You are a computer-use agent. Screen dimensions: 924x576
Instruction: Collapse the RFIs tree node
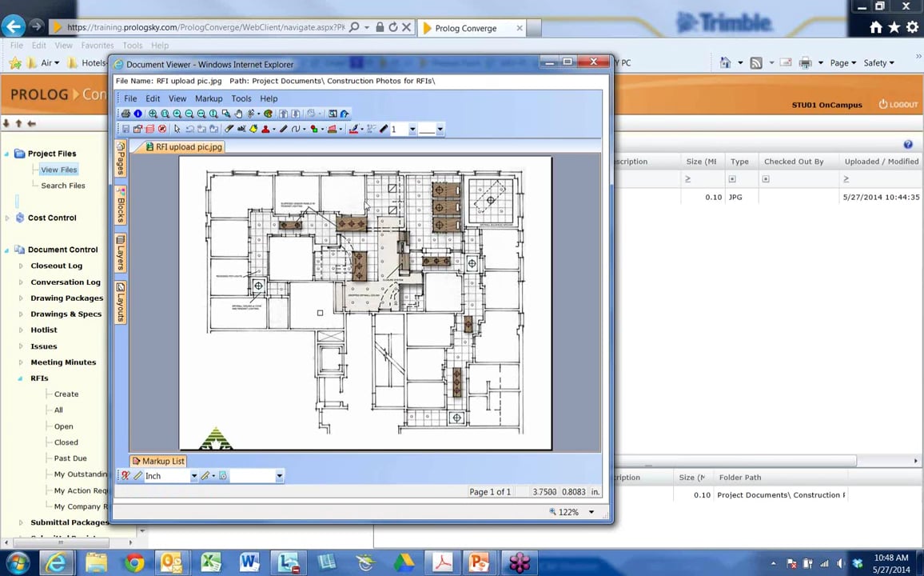(21, 378)
